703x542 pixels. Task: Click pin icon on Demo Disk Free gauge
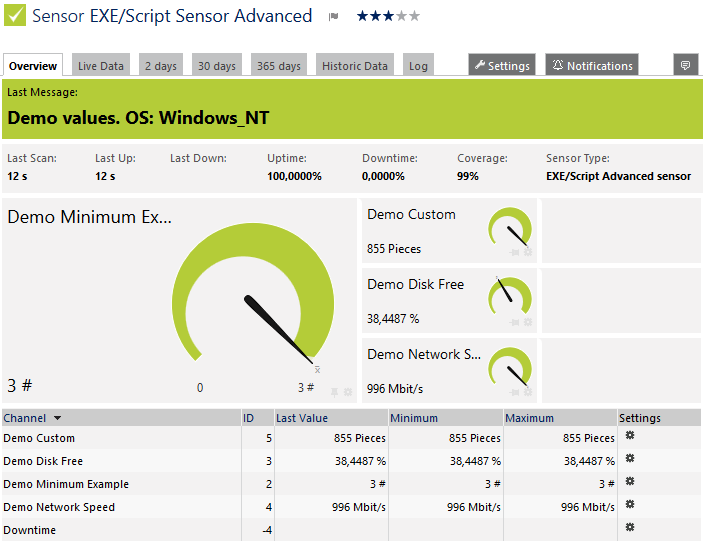pyautogui.click(x=514, y=322)
